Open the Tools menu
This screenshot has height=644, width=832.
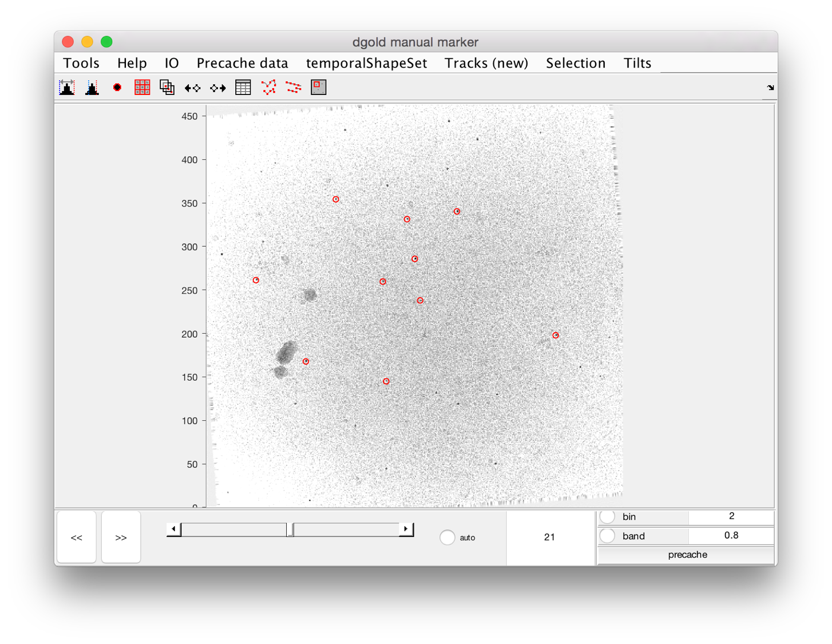click(81, 63)
